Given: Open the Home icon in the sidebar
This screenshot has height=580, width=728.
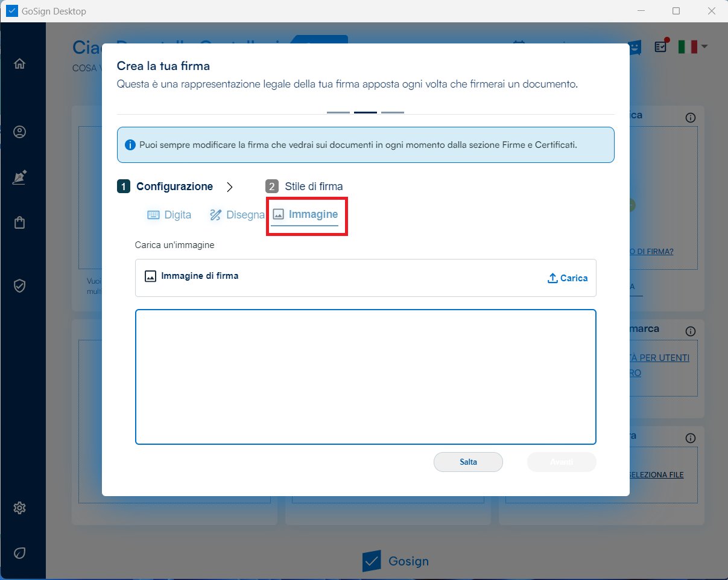Looking at the screenshot, I should click(x=20, y=64).
